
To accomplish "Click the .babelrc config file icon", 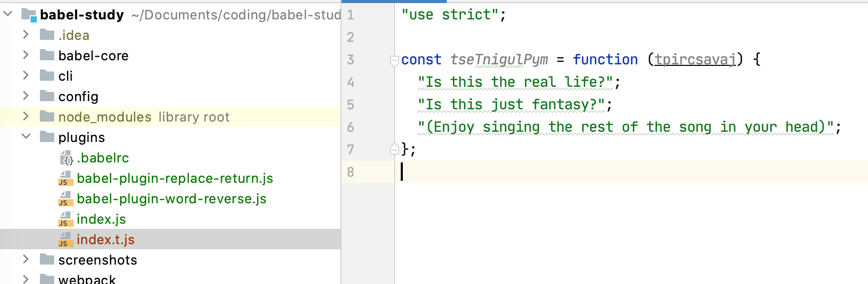I will 66,158.
